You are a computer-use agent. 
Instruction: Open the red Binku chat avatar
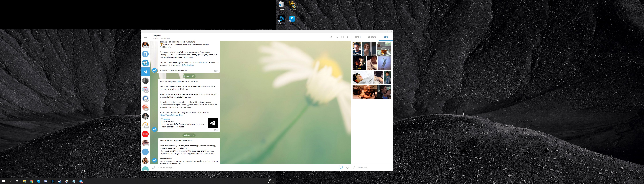(x=145, y=134)
